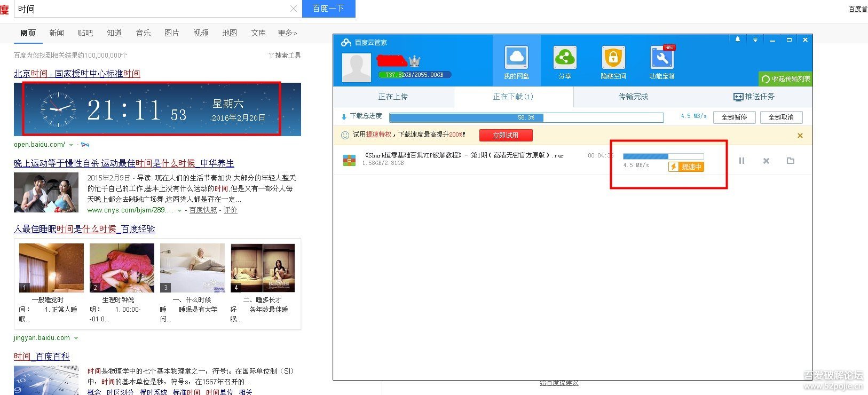
Task: Open the 文库 search tab
Action: (258, 33)
